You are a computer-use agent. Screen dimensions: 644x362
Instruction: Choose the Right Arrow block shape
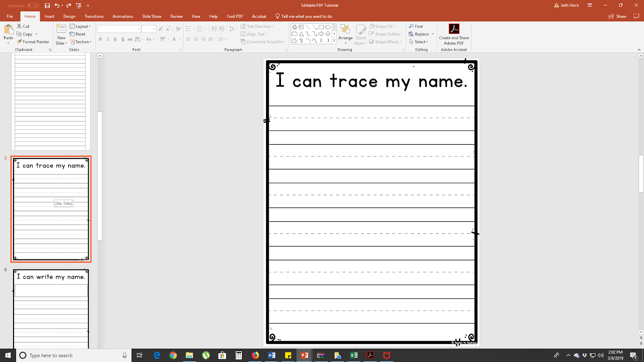click(321, 34)
